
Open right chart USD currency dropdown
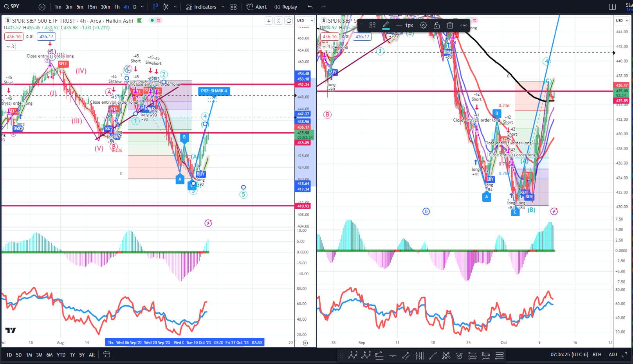point(622,21)
